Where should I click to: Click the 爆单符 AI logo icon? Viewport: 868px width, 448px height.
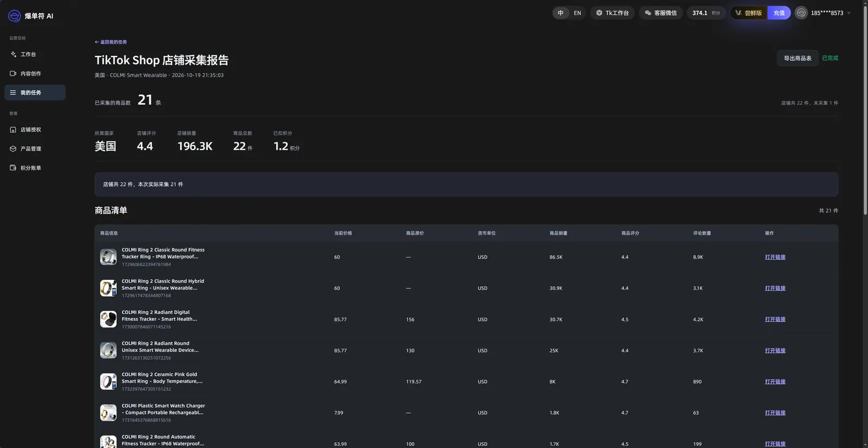(x=15, y=16)
